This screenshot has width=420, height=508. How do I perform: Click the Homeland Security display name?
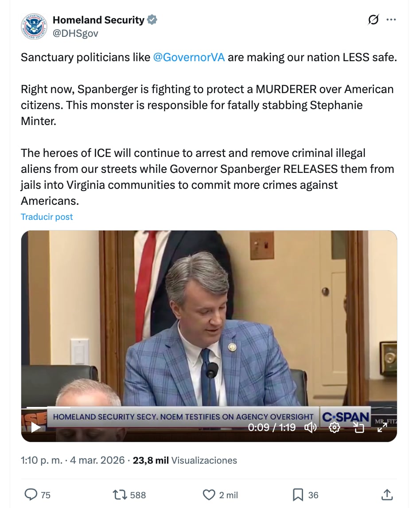[98, 20]
